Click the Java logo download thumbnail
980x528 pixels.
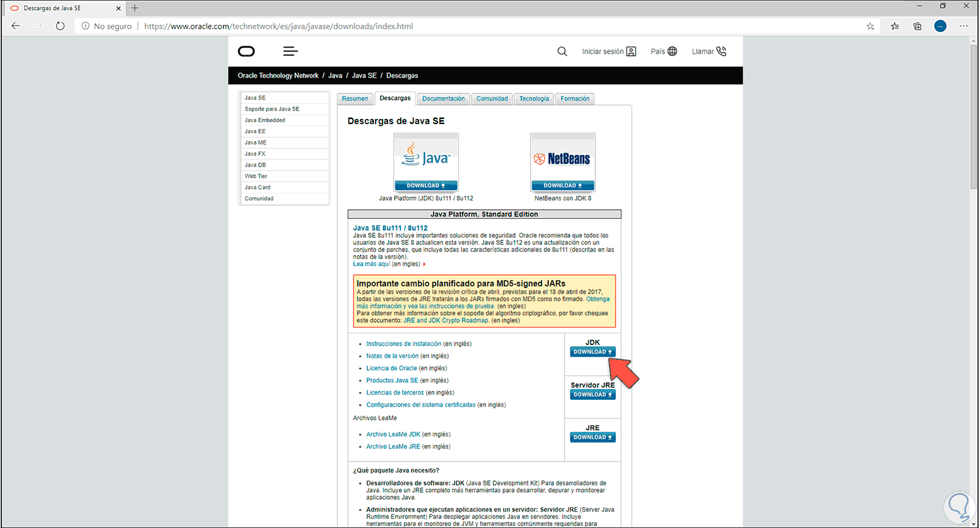tap(426, 162)
